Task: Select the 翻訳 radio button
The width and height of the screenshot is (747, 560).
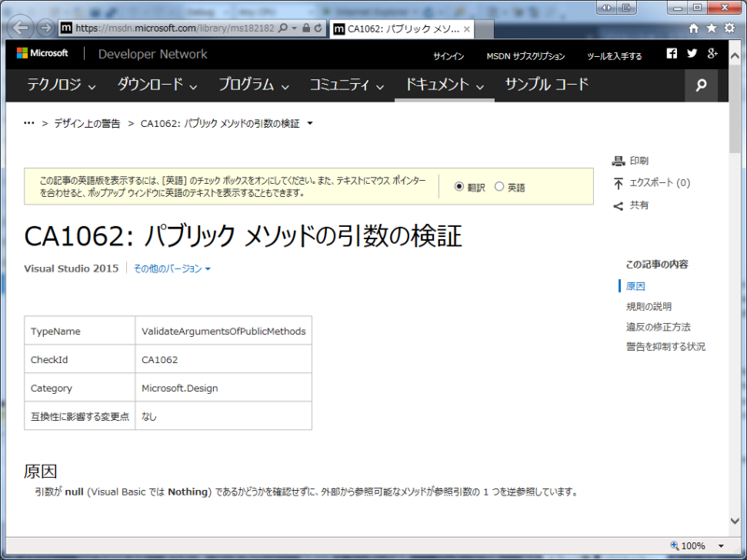Action: point(458,187)
